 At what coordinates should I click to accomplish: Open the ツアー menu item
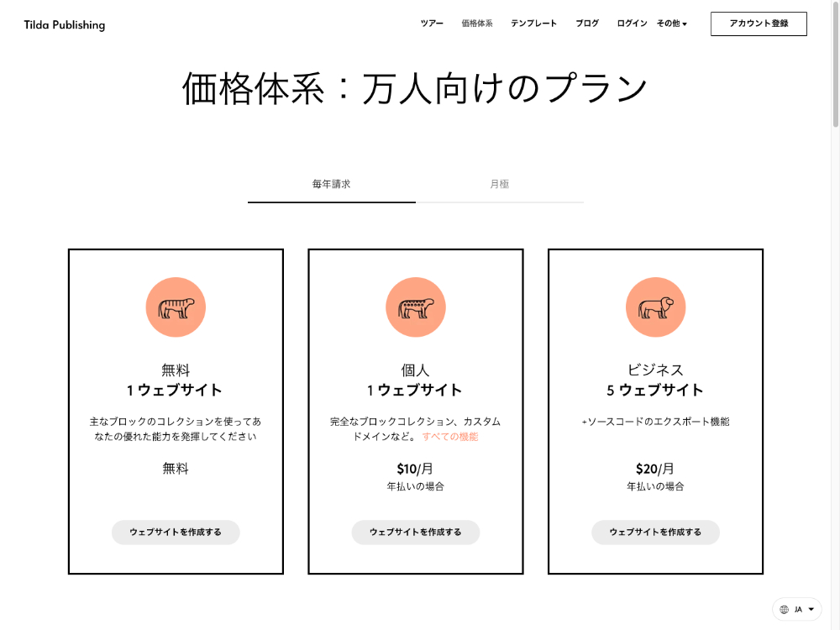point(432,24)
